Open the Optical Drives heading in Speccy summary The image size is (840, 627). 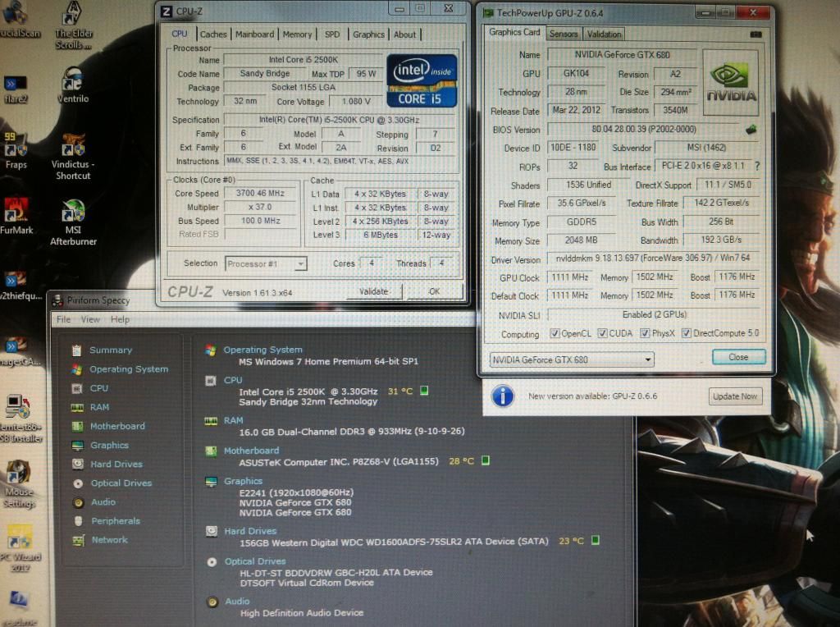click(255, 561)
